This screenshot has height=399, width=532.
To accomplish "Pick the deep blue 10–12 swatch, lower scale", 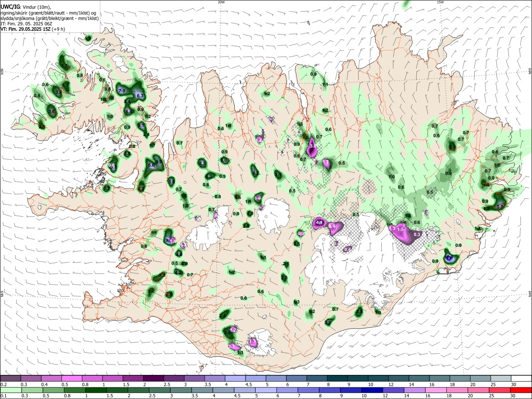I will click(371, 390).
